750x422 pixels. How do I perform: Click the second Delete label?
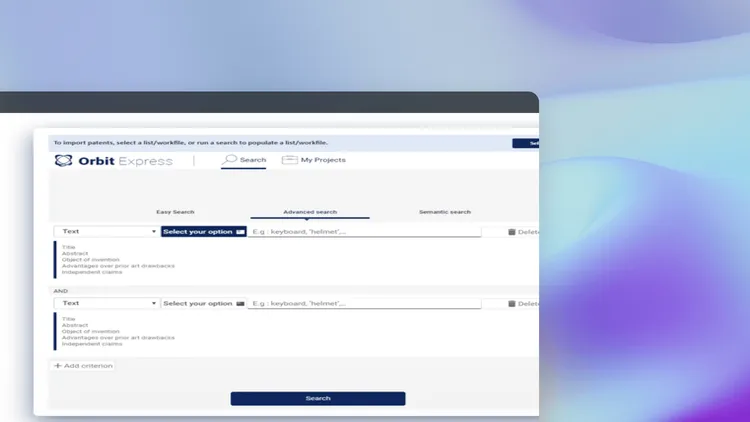528,304
